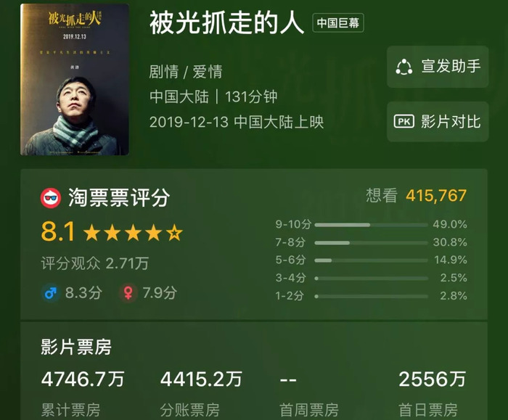Tap the 中国巨幕 format badge
Viewport: 508px width, 420px height.
point(338,23)
